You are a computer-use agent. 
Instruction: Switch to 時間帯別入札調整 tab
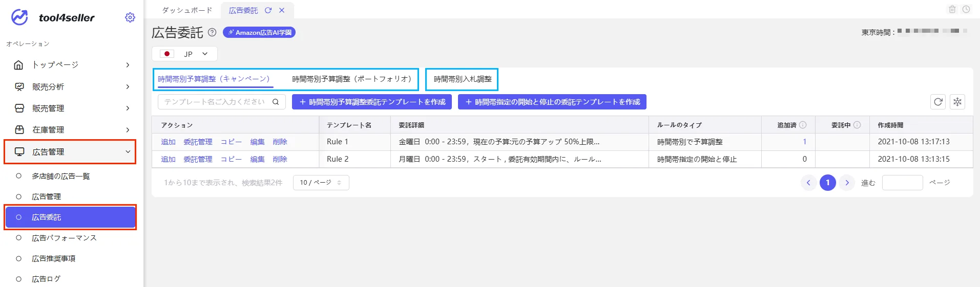463,79
